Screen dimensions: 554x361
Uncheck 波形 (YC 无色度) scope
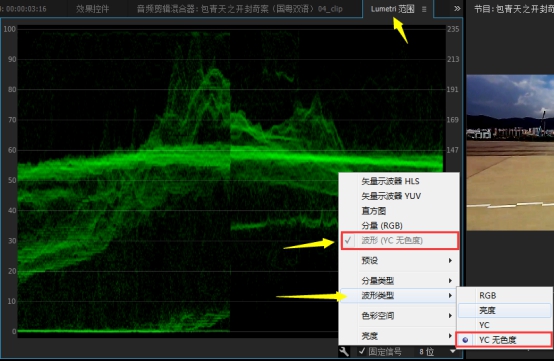[400, 241]
